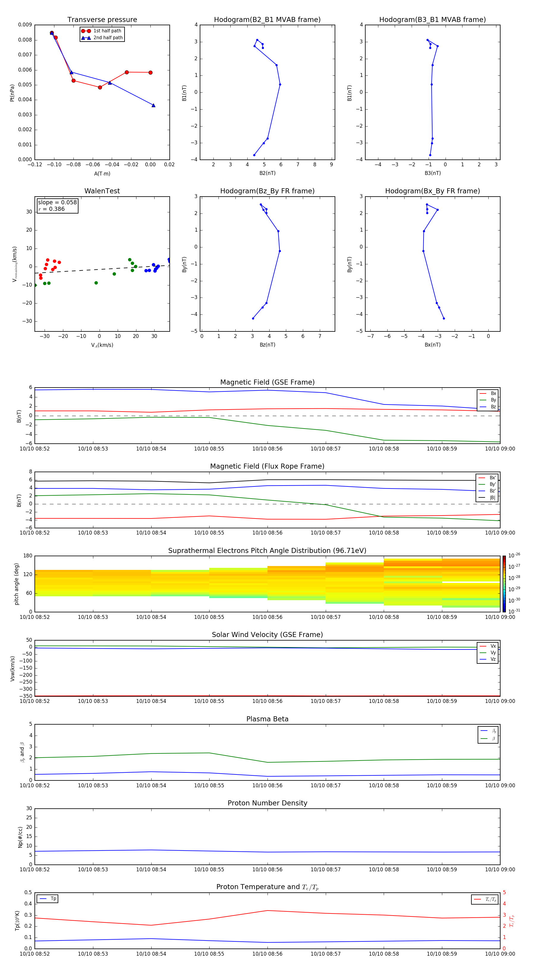Click the 'Magnetic Field (Flux Rope Frame)' title

pyautogui.click(x=267, y=467)
